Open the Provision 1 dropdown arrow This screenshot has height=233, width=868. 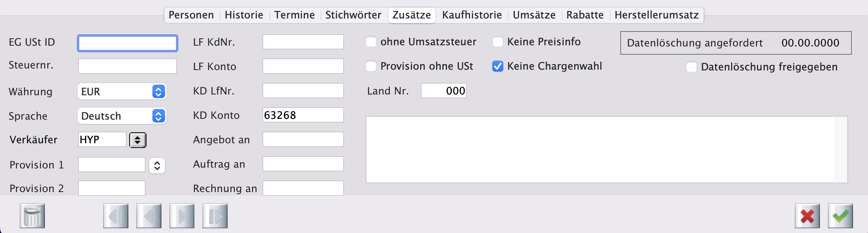(157, 166)
